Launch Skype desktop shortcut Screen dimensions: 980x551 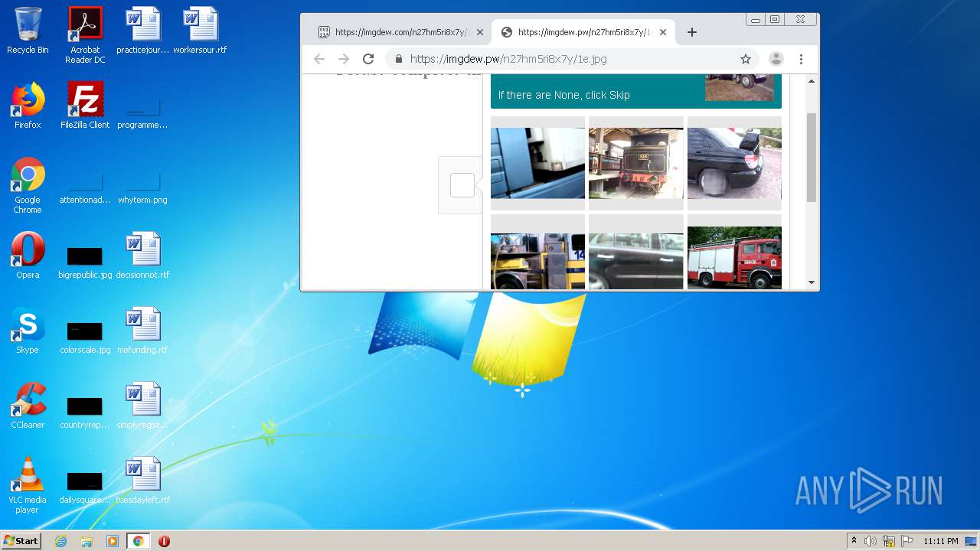click(x=28, y=331)
